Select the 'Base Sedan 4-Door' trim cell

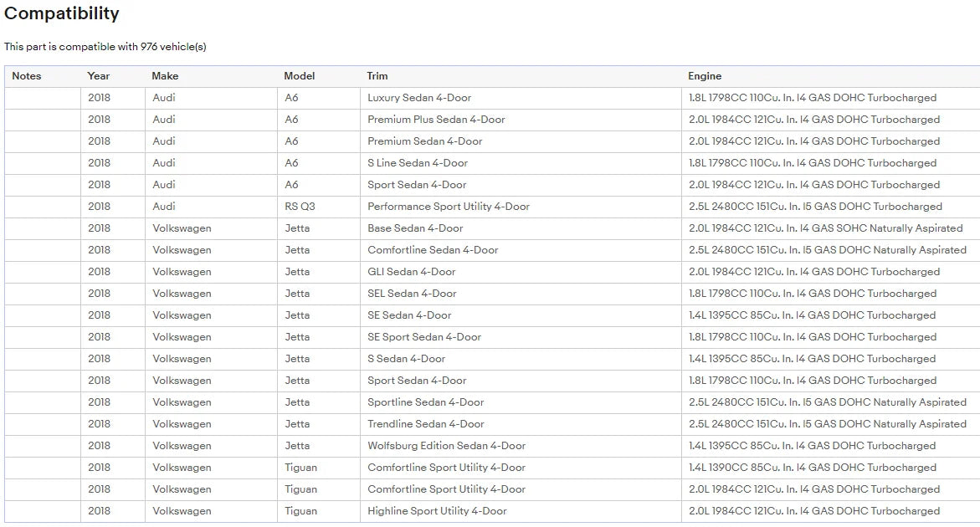521,228
